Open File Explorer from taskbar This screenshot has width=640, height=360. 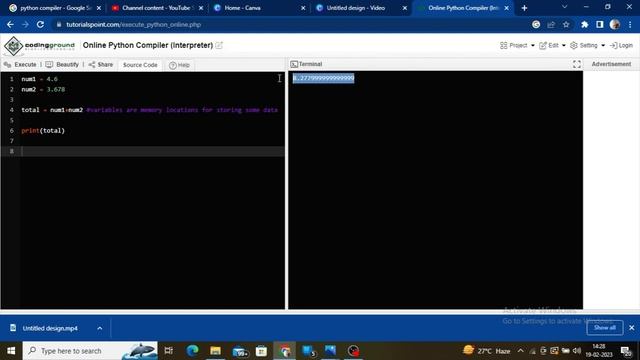click(x=216, y=351)
